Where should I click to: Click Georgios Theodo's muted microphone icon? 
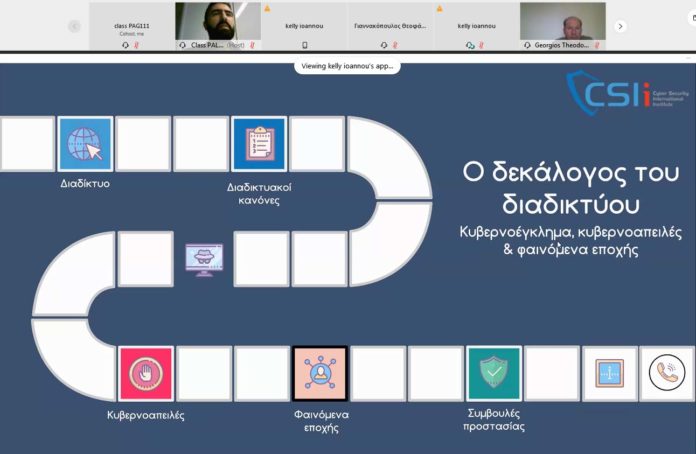pos(597,45)
